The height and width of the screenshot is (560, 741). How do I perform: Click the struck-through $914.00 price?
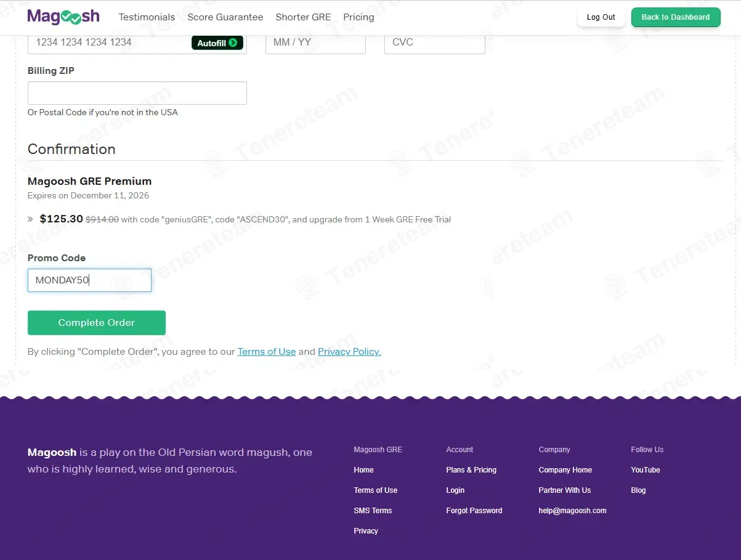(102, 219)
